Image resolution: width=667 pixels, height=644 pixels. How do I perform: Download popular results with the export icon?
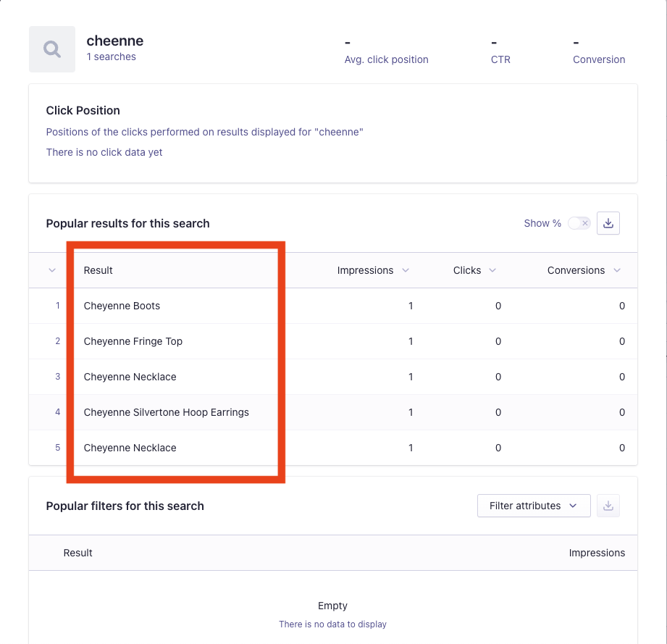pos(608,223)
